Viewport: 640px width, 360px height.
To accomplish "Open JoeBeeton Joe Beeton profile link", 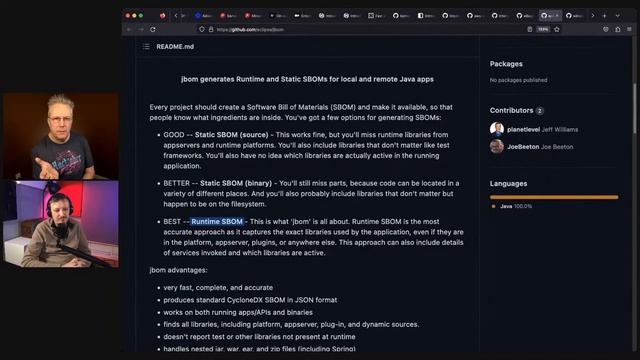I will [x=540, y=147].
